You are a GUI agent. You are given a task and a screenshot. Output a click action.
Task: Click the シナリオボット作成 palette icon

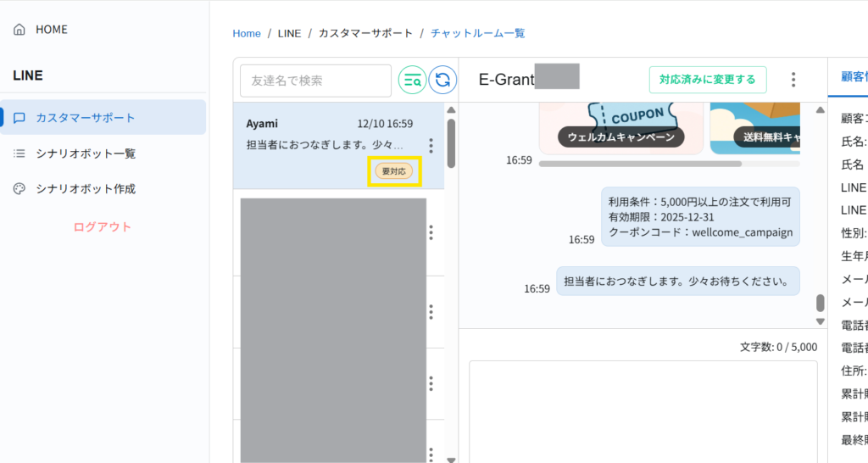pyautogui.click(x=19, y=189)
